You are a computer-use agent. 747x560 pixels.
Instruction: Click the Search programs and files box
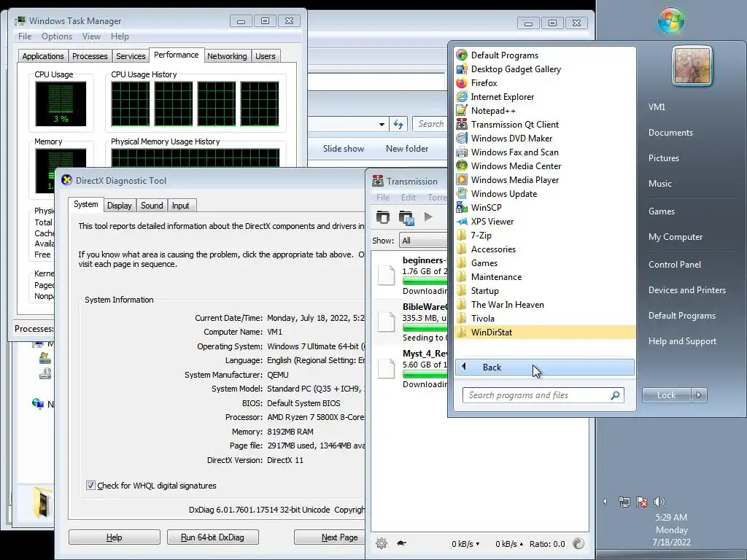543,394
